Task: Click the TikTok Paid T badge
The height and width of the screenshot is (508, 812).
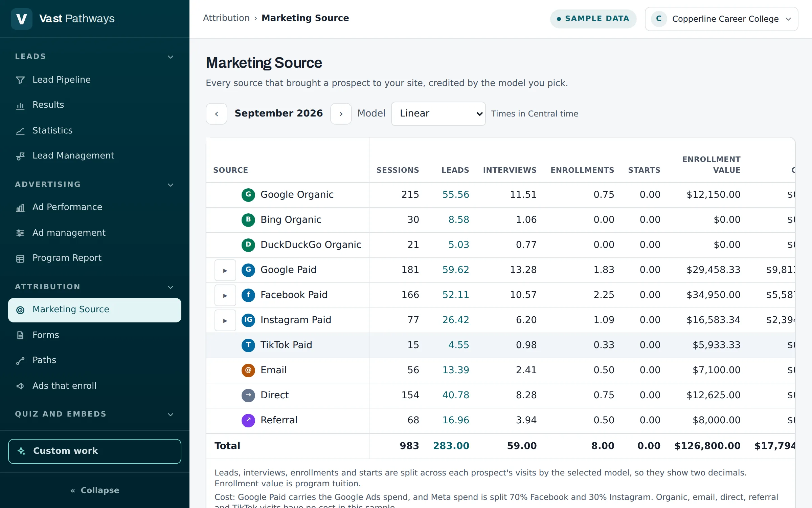Action: (x=248, y=345)
